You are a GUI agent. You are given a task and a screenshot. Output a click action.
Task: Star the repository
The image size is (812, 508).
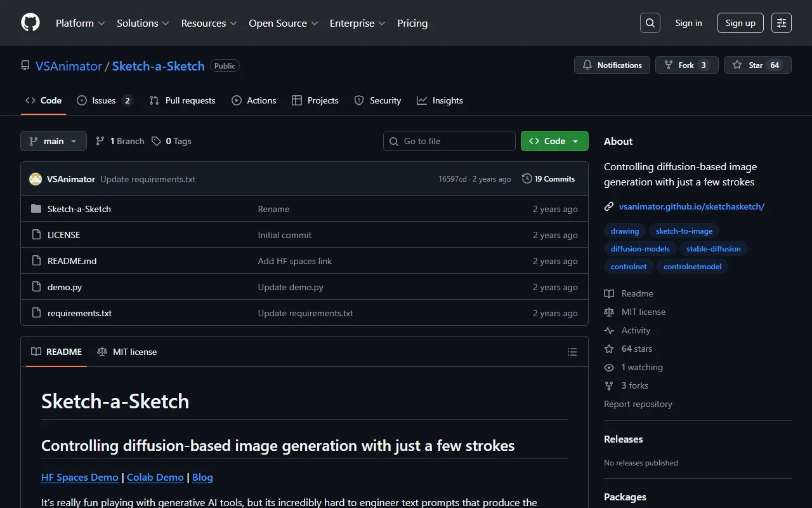click(749, 65)
